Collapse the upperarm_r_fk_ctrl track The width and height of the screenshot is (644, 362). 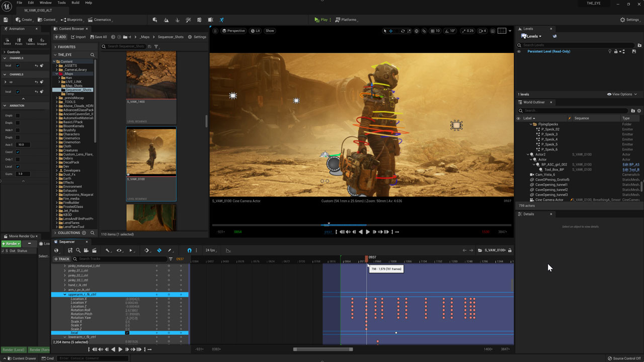click(64, 295)
